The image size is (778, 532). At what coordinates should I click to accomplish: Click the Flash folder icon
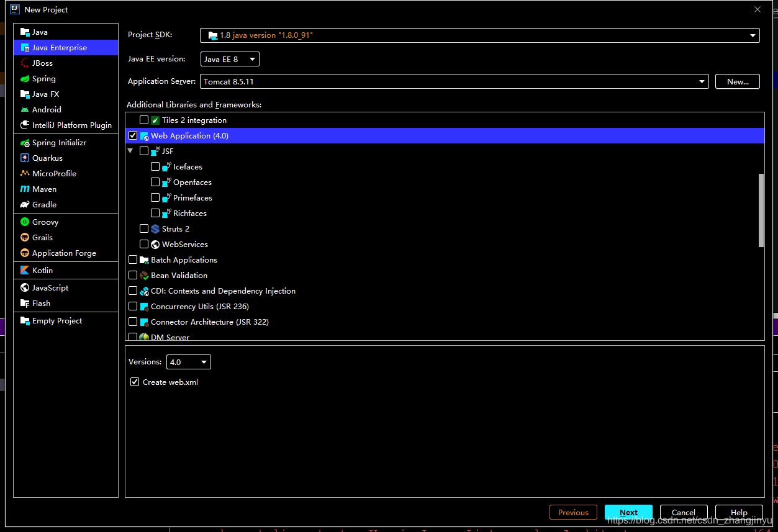(25, 304)
